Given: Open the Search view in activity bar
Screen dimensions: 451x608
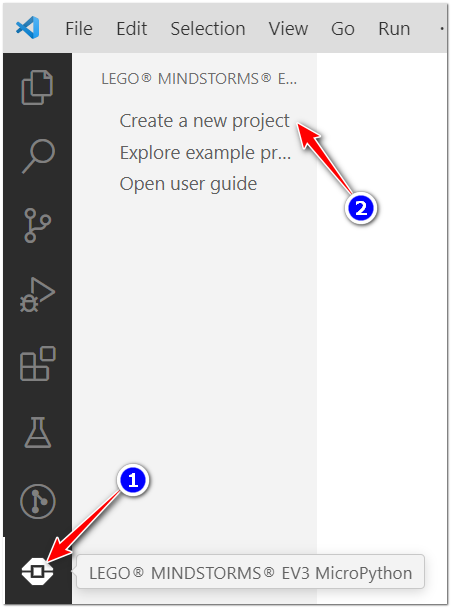Looking at the screenshot, I should pyautogui.click(x=38, y=156).
